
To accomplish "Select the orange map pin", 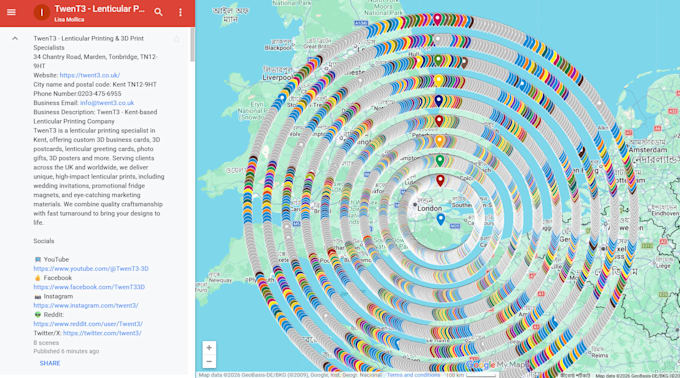I will (x=439, y=141).
